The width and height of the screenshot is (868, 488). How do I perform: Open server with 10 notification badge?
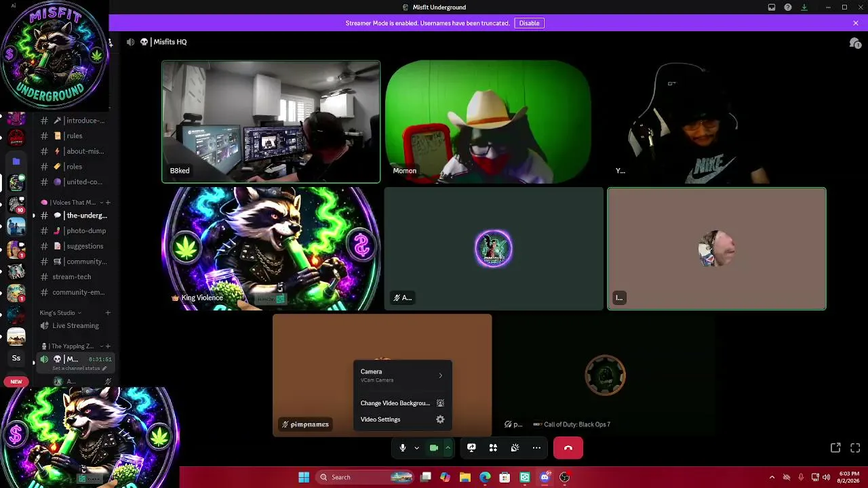tap(16, 205)
